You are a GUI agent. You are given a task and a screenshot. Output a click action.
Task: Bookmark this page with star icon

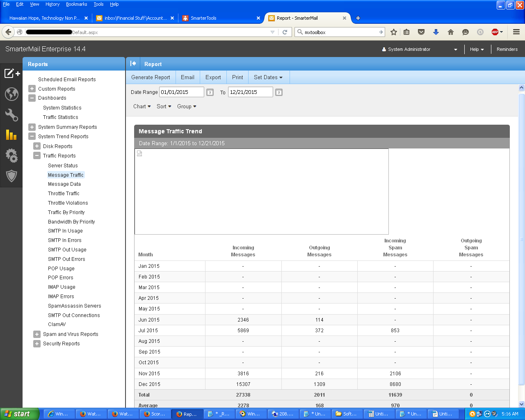pos(394,32)
